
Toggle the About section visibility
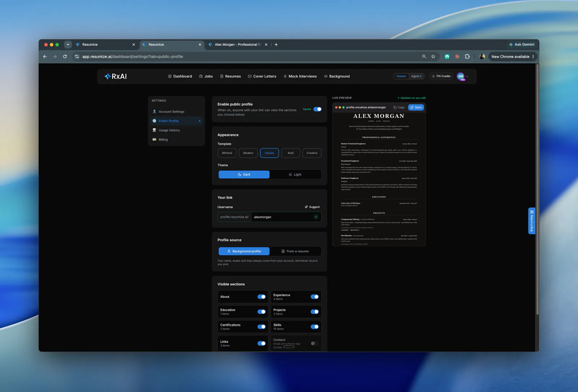262,297
